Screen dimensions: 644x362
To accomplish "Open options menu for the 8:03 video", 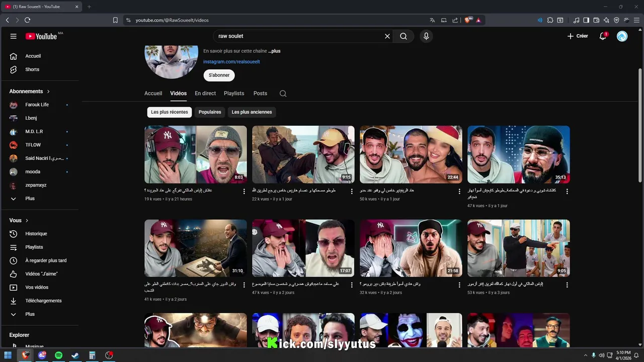I will click(244, 192).
